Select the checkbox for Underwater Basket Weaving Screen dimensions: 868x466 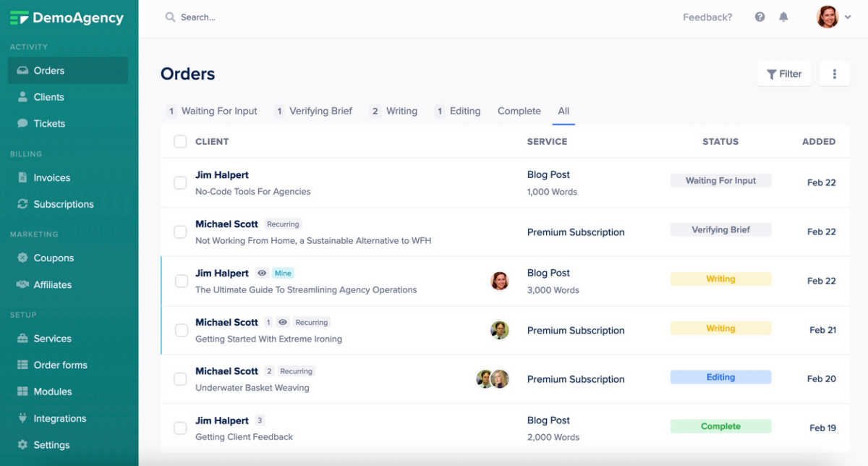click(179, 378)
